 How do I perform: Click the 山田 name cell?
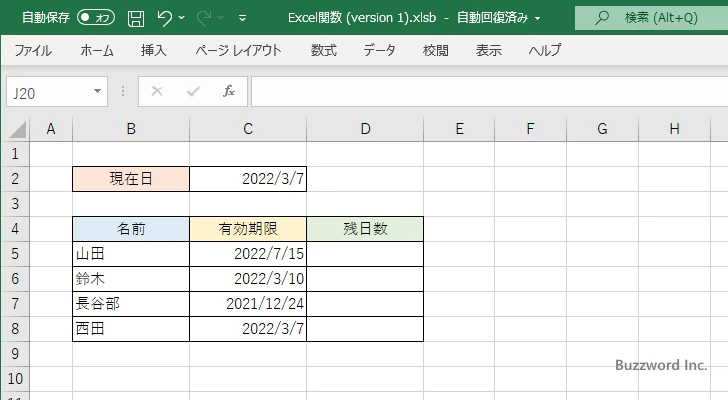pyautogui.click(x=131, y=254)
